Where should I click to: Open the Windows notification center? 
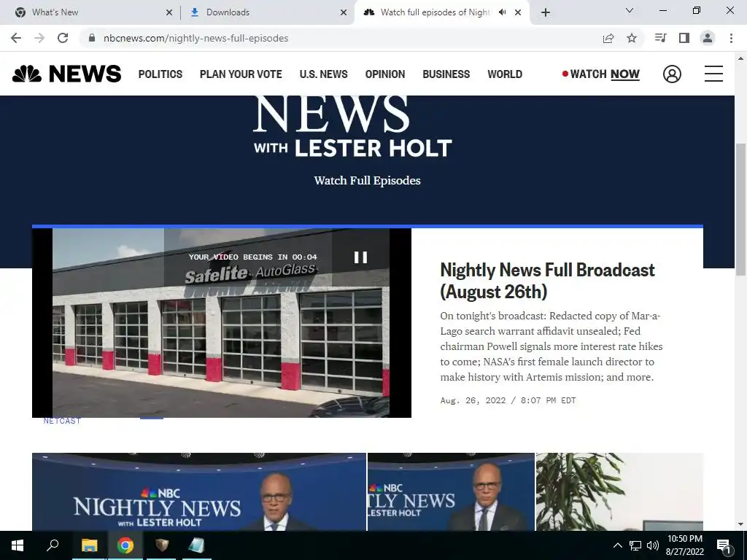click(724, 545)
